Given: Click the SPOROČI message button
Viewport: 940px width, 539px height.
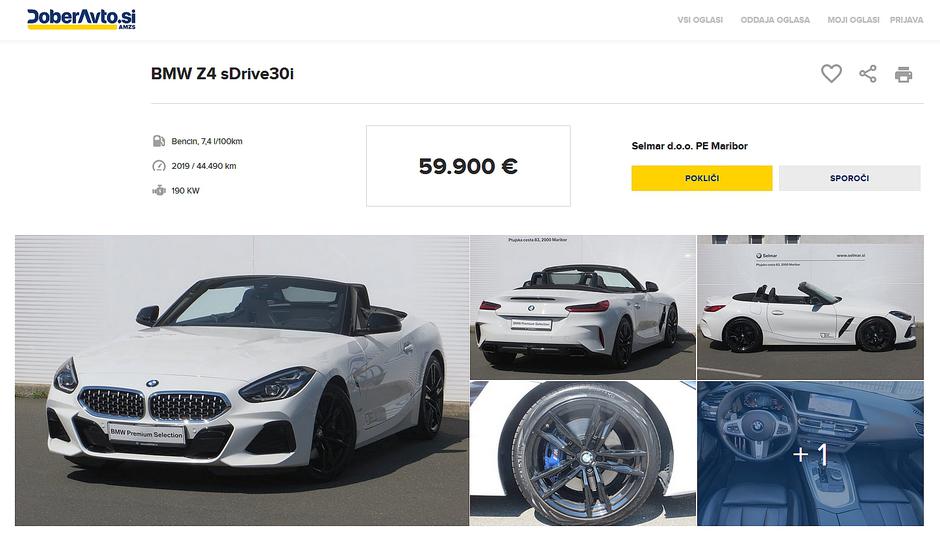Looking at the screenshot, I should click(849, 178).
